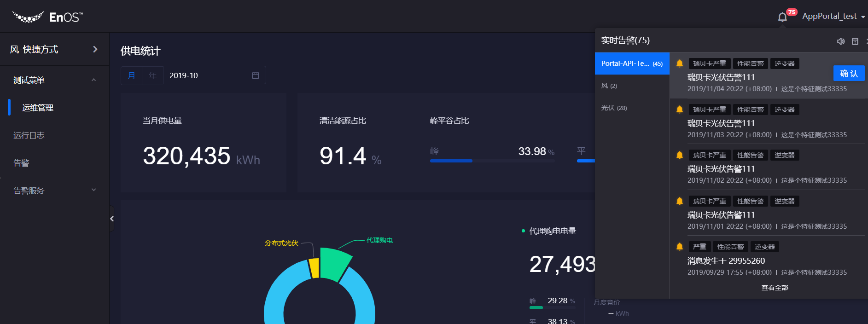Click the alarm panel window icon

point(855,41)
